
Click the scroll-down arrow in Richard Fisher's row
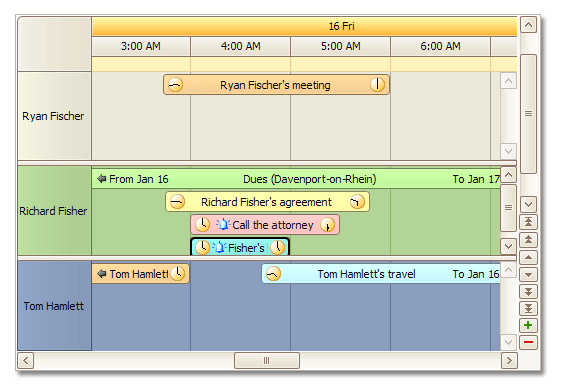508,246
